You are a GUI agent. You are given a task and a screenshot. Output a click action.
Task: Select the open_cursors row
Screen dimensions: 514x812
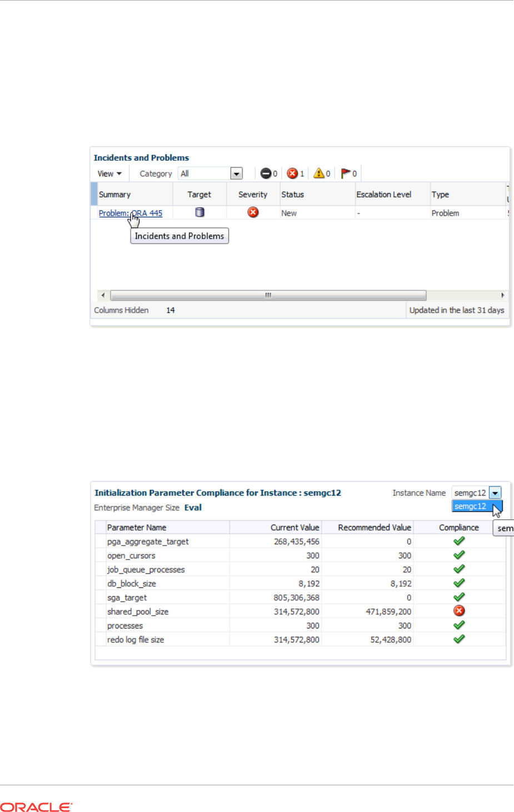pos(300,555)
